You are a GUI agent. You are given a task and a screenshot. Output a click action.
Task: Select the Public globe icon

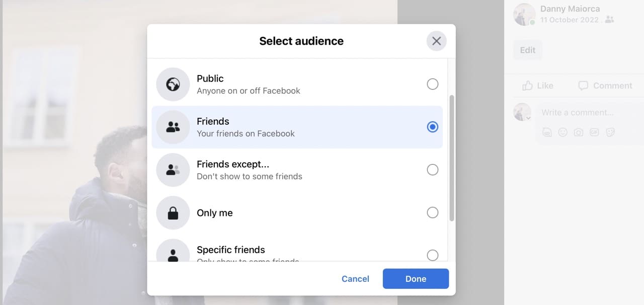pyautogui.click(x=173, y=84)
